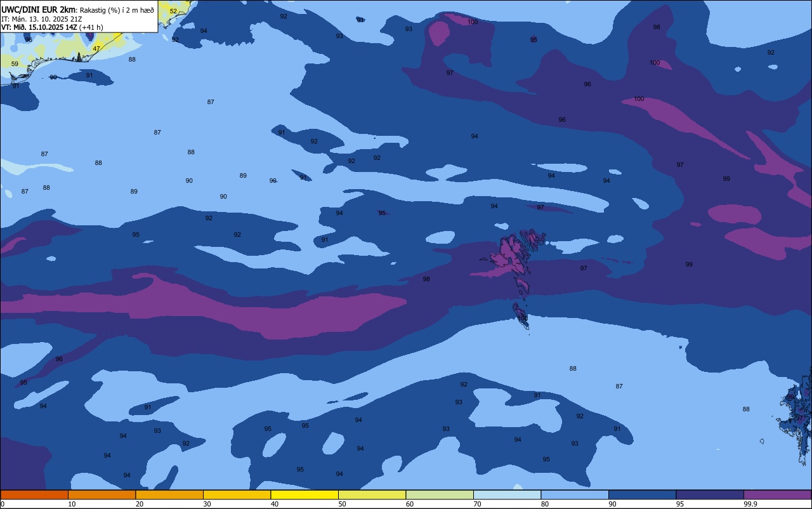Click the humidity value '59' near the coast
The width and height of the screenshot is (812, 509).
tap(15, 63)
